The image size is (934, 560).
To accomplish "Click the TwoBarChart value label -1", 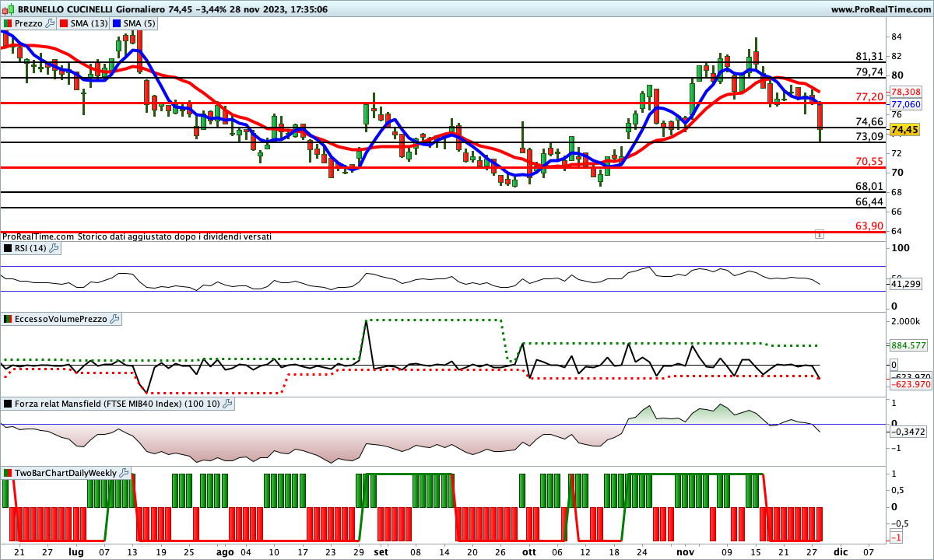I will coord(895,537).
